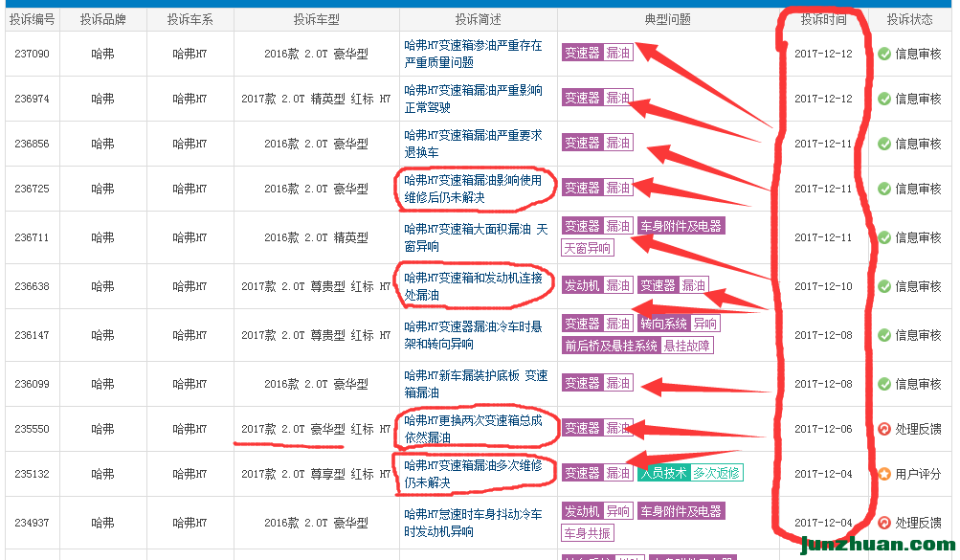
Task: Click 转向系统 异响 tag in row 236147
Action: click(679, 324)
